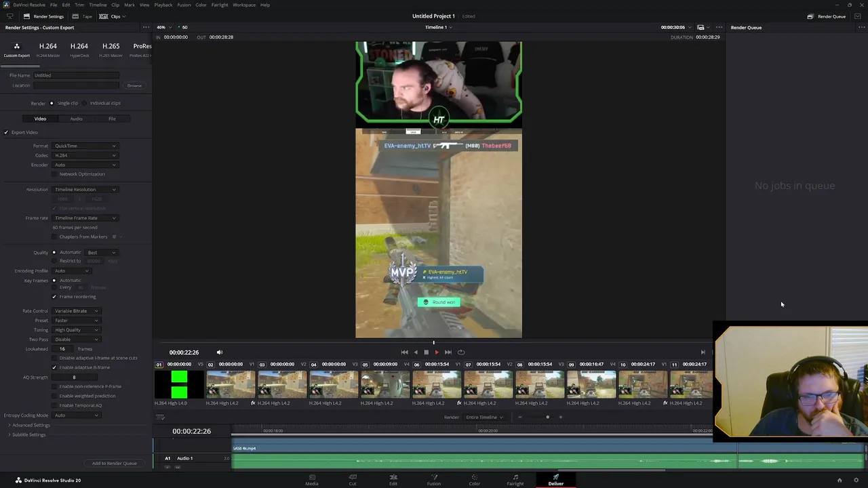The width and height of the screenshot is (868, 488).
Task: Open the Fusion page icon
Action: pyautogui.click(x=434, y=479)
